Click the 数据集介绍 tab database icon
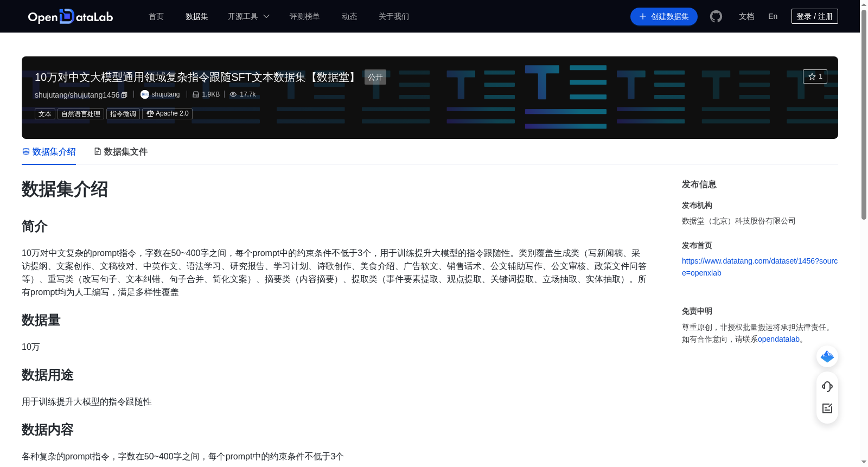The width and height of the screenshot is (868, 467). [x=26, y=151]
